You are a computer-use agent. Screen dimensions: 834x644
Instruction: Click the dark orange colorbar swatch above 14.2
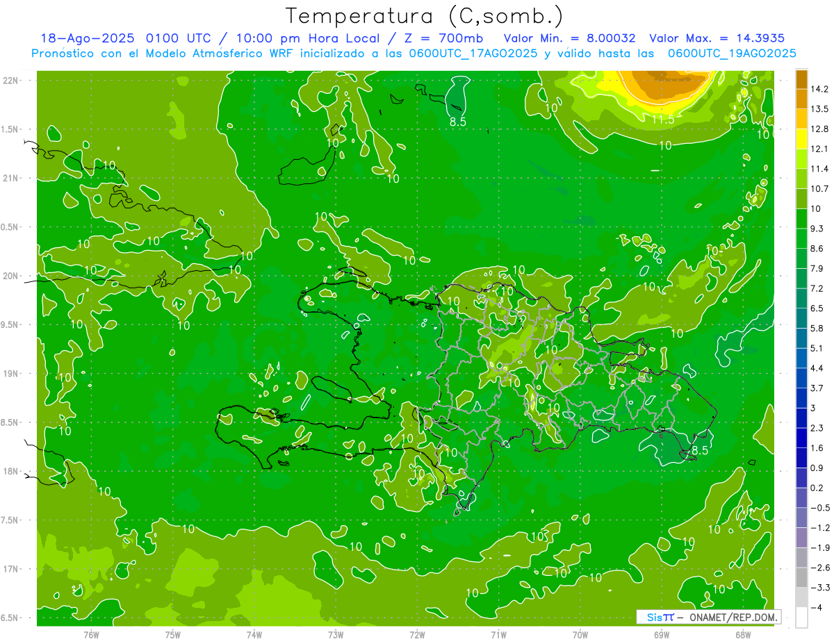(801, 79)
